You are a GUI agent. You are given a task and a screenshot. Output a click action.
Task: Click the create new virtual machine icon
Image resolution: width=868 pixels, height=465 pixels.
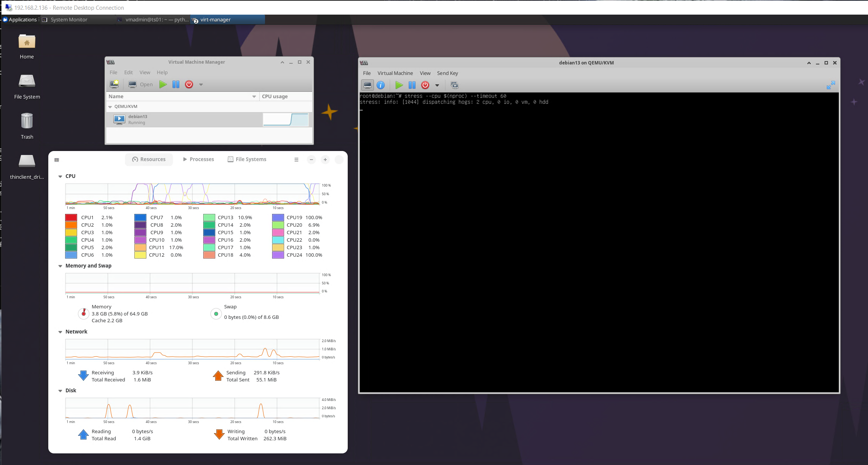(x=114, y=84)
